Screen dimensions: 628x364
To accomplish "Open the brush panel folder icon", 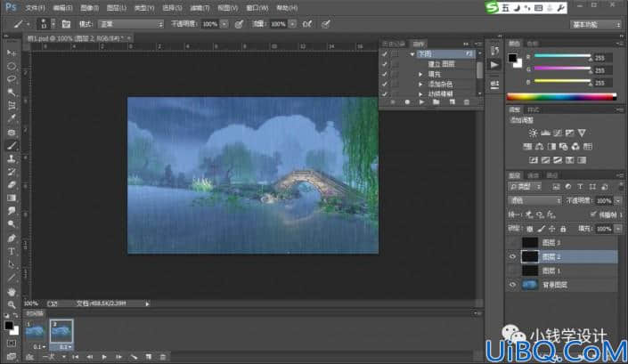I will (66, 24).
